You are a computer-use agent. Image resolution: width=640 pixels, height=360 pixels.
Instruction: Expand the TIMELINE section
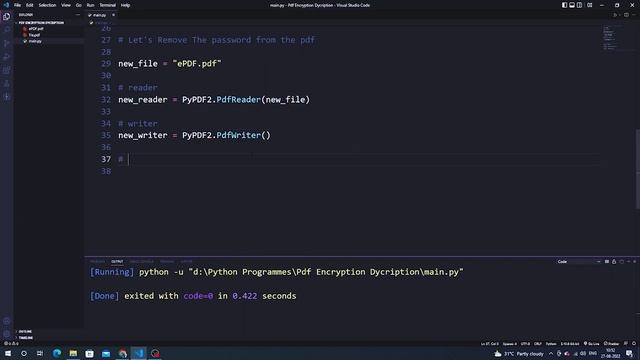point(25,338)
